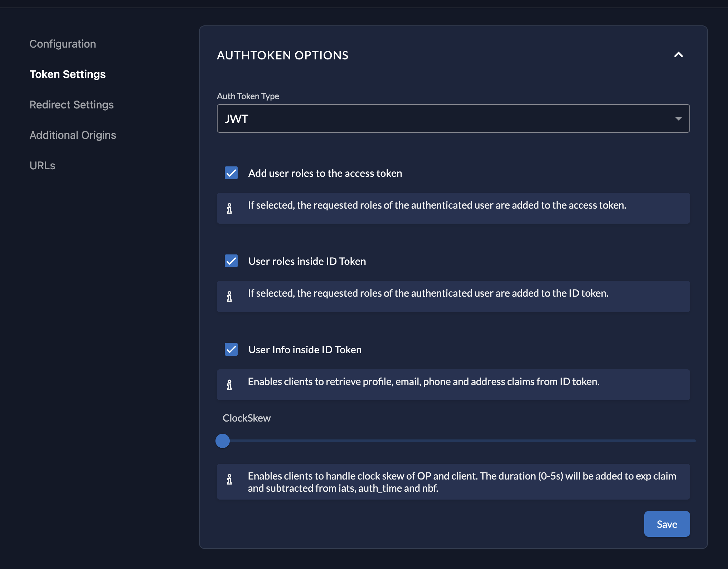Open the Configuration section
The width and height of the screenshot is (728, 569).
click(63, 43)
